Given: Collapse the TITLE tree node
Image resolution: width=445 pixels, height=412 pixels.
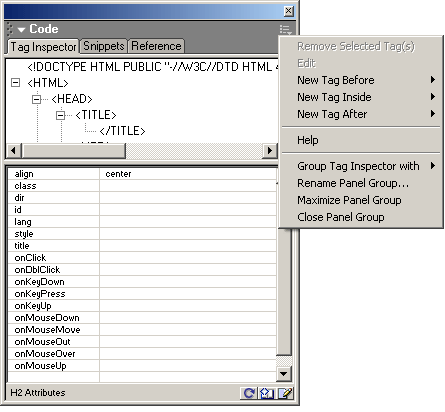Looking at the screenshot, I should 60,115.
